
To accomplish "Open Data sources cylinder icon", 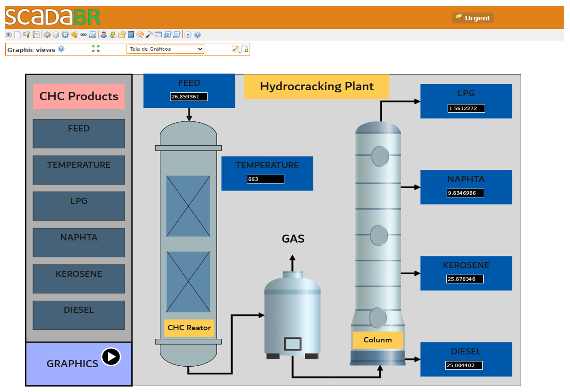I will 56,35.
